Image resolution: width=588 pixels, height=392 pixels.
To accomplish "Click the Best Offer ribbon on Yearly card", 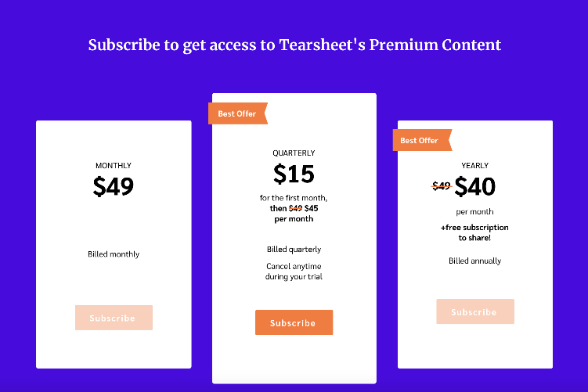I will [422, 140].
